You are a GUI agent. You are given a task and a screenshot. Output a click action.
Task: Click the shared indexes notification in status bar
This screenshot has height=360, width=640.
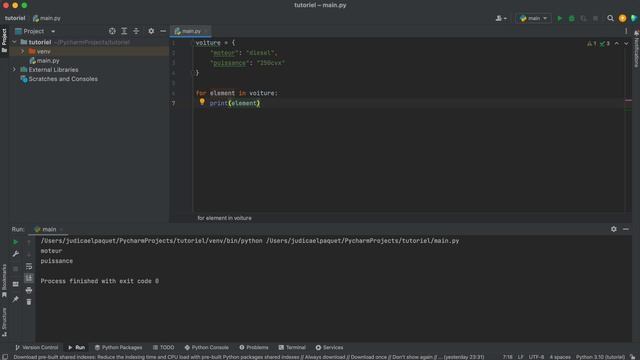[x=249, y=357]
